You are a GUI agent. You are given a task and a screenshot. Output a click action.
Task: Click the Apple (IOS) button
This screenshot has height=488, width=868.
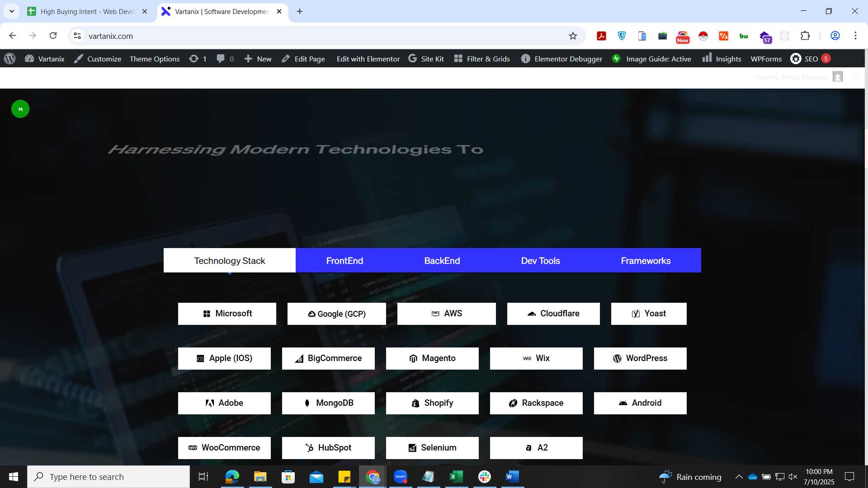point(224,358)
